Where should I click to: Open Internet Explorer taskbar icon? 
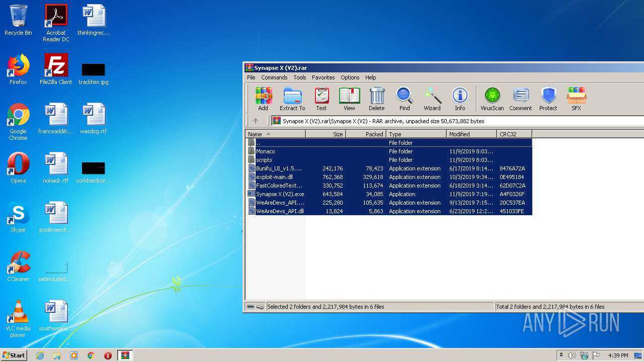[40, 355]
